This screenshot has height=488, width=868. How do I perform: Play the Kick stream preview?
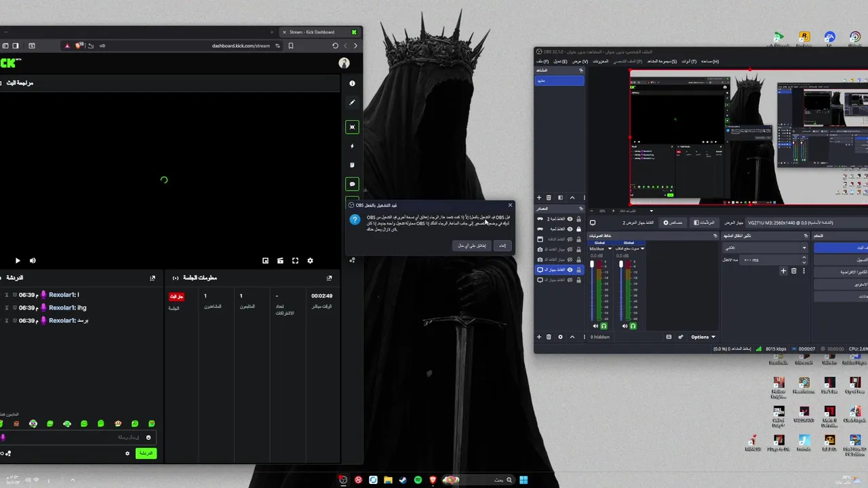(18, 260)
